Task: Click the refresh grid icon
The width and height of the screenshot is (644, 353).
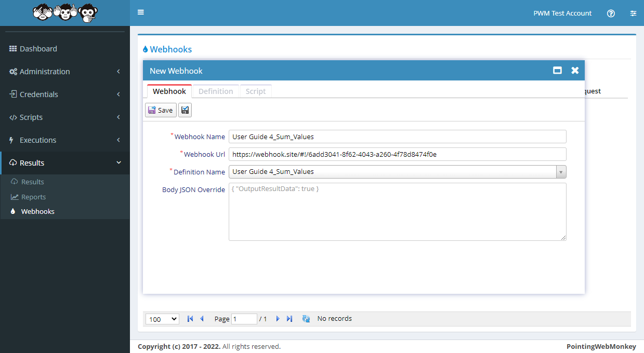Action: pos(306,319)
